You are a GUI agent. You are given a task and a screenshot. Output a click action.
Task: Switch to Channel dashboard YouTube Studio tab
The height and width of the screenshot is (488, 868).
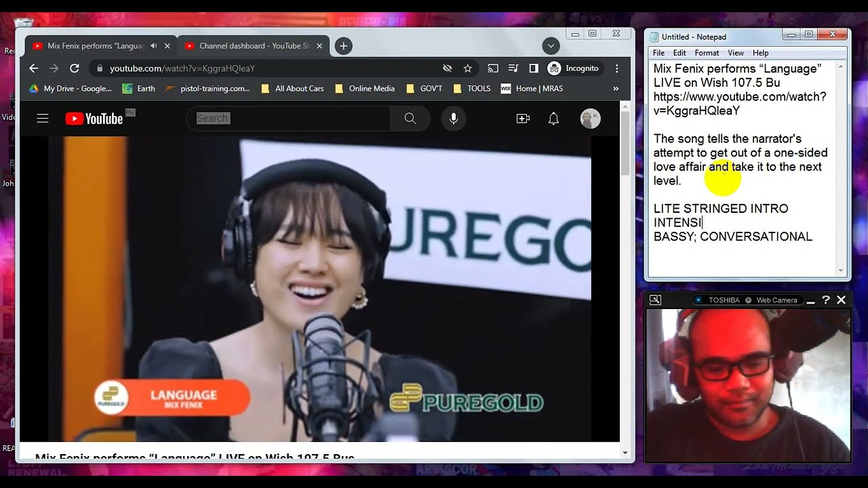coord(252,46)
